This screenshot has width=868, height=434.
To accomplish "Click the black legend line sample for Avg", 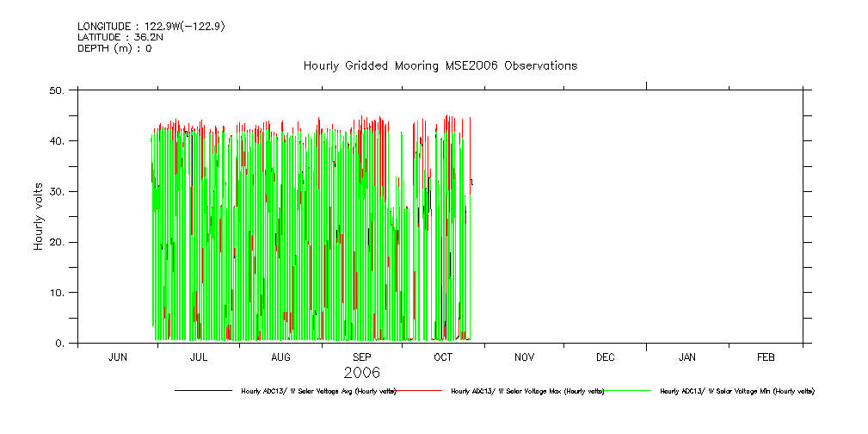I will pyautogui.click(x=203, y=391).
